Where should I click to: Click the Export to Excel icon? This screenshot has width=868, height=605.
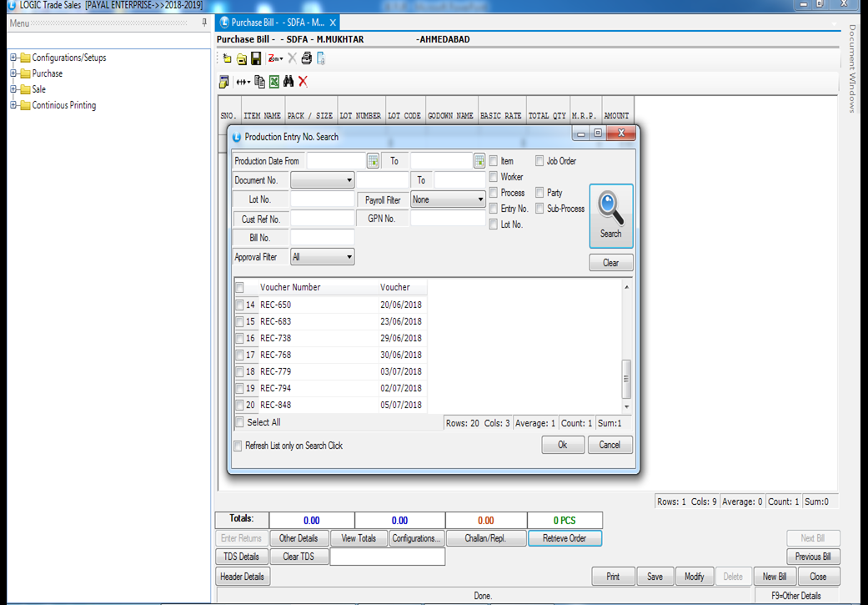[x=274, y=82]
